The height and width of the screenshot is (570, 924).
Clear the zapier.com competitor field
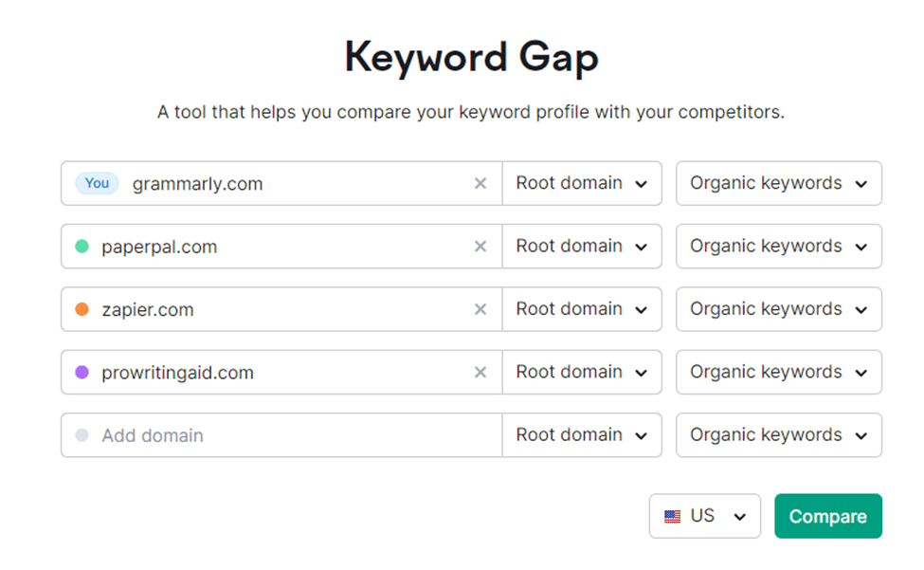tap(480, 309)
